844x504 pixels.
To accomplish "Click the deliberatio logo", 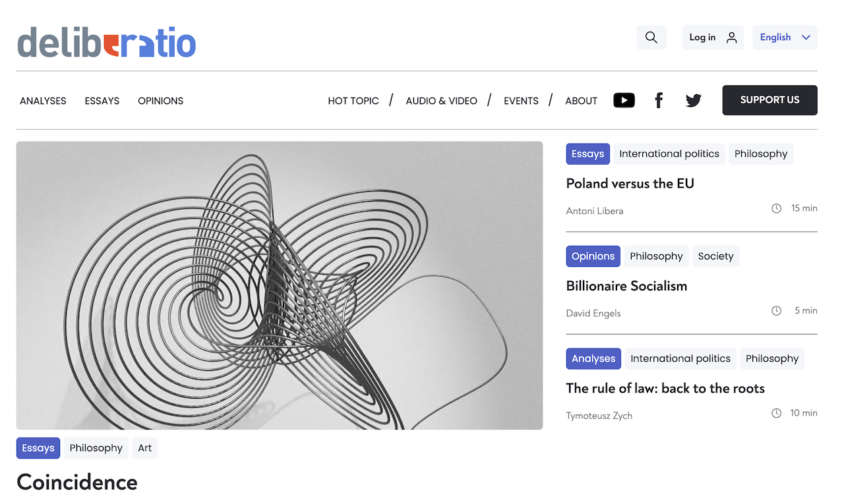I will click(x=106, y=42).
